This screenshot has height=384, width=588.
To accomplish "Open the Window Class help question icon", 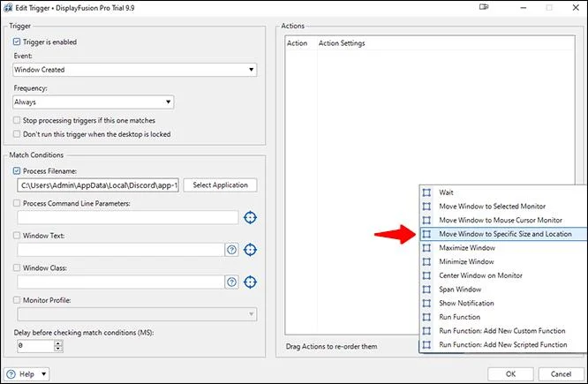I will click(x=231, y=282).
